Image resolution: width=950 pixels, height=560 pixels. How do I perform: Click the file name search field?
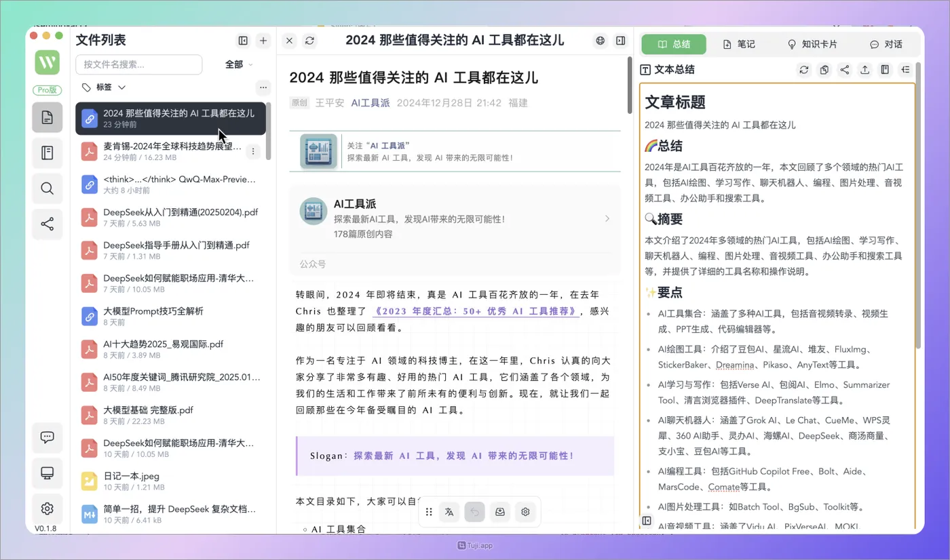click(138, 64)
